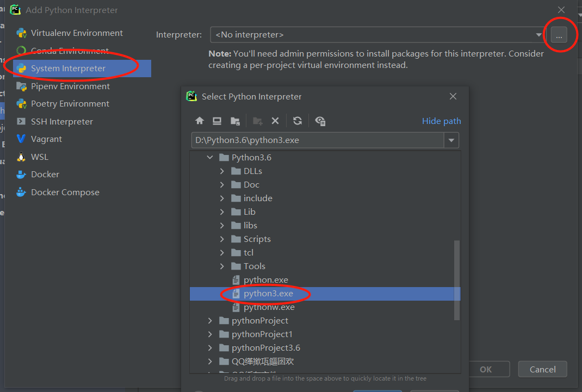Click the browse ellipsis button
Image resolution: width=582 pixels, height=392 pixels.
coord(559,35)
